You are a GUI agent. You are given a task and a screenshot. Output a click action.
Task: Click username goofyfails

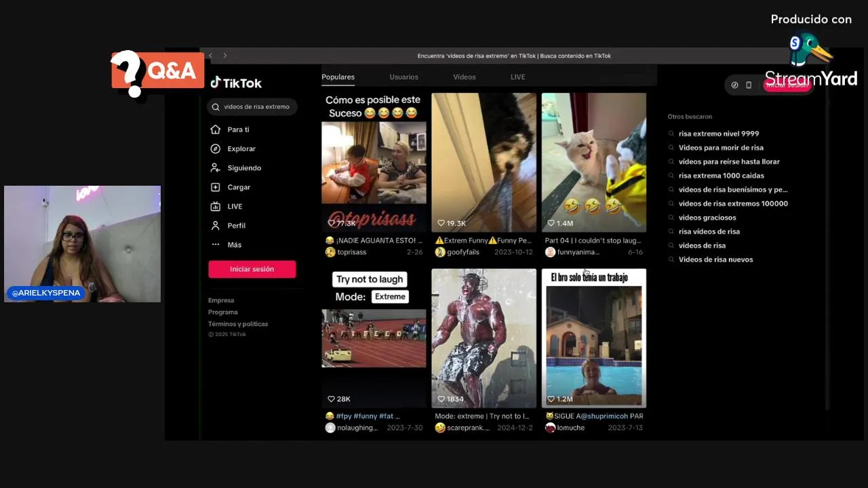(x=463, y=252)
